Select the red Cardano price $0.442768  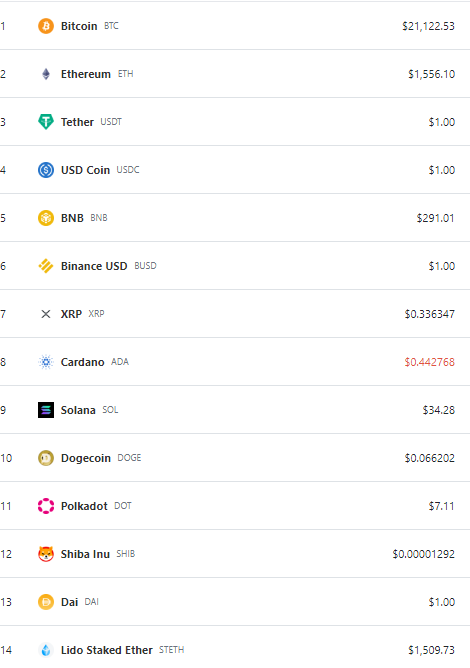pos(430,362)
